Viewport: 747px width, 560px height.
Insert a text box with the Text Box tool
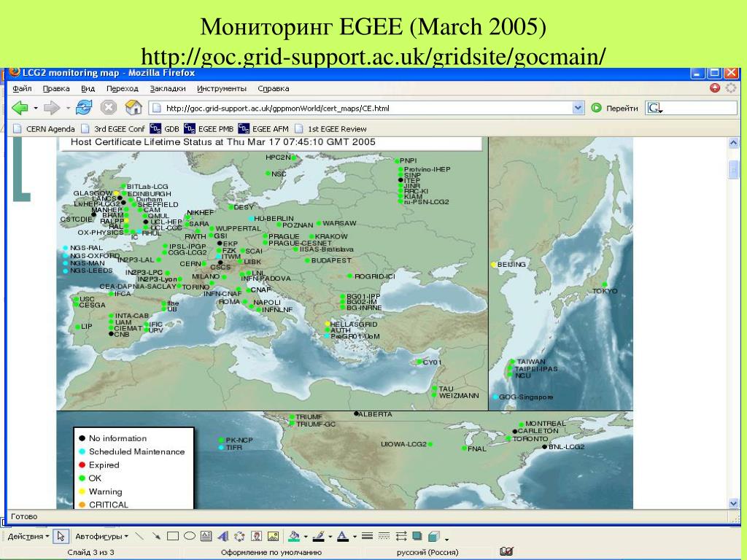pyautogui.click(x=206, y=536)
